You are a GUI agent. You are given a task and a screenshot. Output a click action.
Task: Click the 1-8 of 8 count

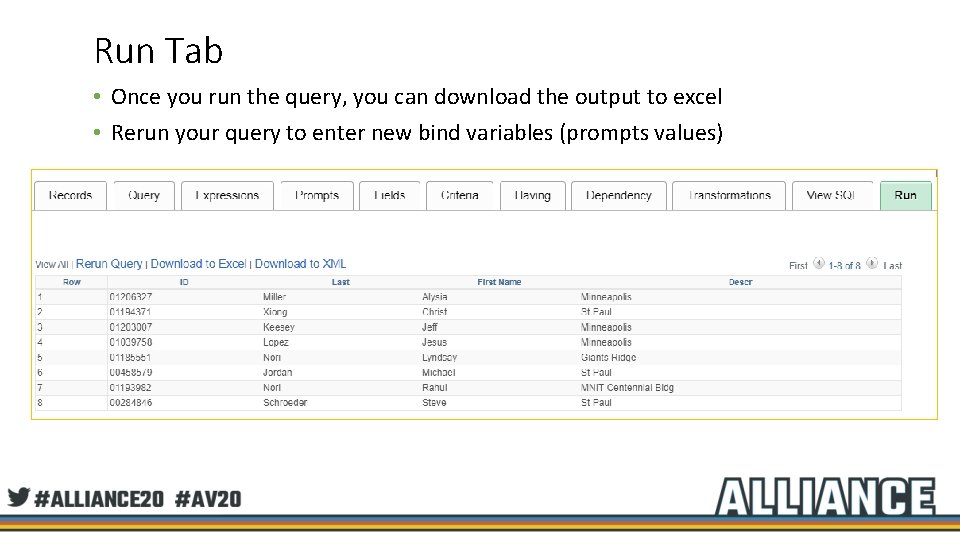pos(844,266)
